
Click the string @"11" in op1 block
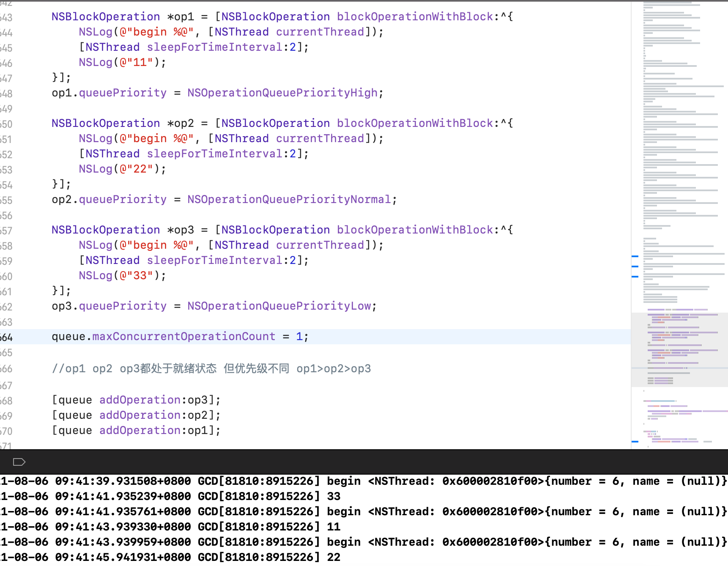[136, 63]
